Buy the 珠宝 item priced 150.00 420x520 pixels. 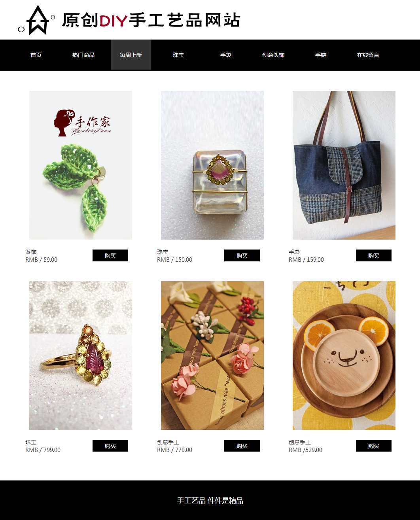click(x=242, y=255)
